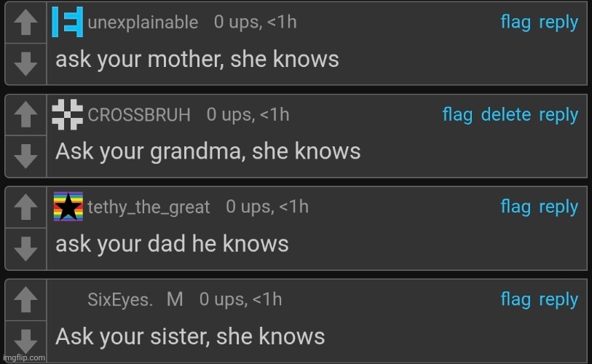The width and height of the screenshot is (592, 364).
Task: Downvote the 'ask your mother' comment
Action: tap(25, 63)
